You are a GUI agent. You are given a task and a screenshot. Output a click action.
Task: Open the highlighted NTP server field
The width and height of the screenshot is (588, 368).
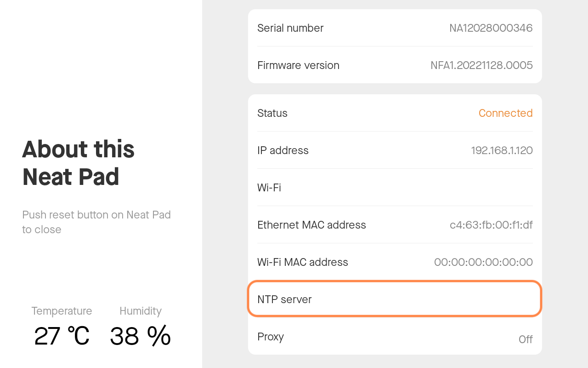tap(394, 299)
